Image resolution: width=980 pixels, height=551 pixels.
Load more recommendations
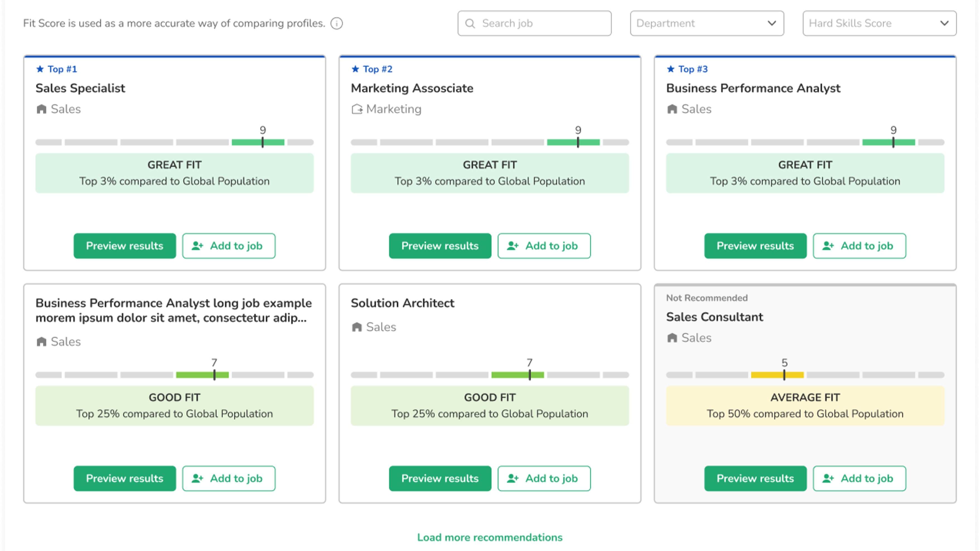point(490,537)
